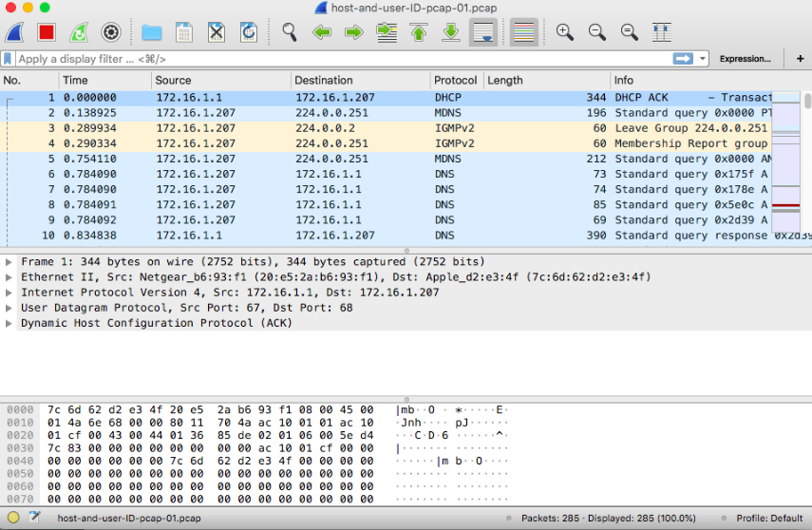Reset text to normal size
Screen dimensions: 812x530
pyautogui.click(x=630, y=32)
